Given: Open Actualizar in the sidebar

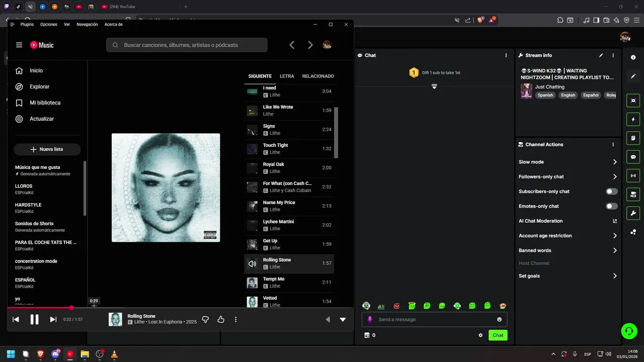Looking at the screenshot, I should (x=42, y=119).
